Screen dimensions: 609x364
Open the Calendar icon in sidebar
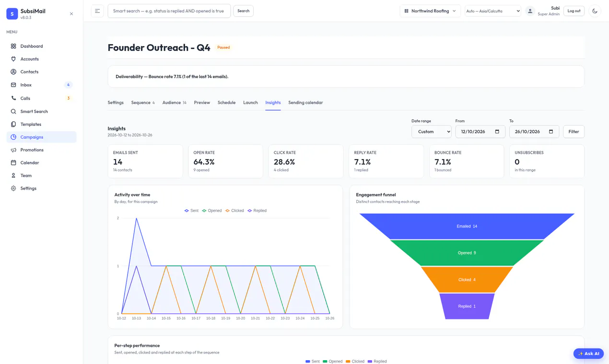pos(13,163)
